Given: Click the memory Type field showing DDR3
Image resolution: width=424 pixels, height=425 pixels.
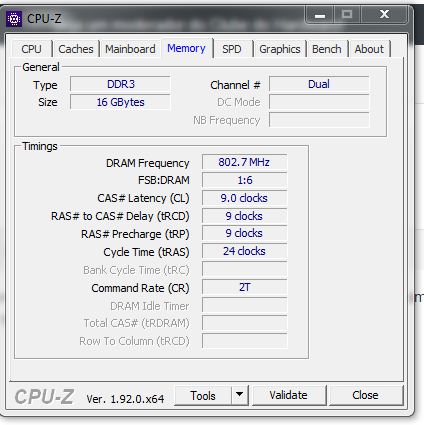Looking at the screenshot, I should click(x=120, y=84).
